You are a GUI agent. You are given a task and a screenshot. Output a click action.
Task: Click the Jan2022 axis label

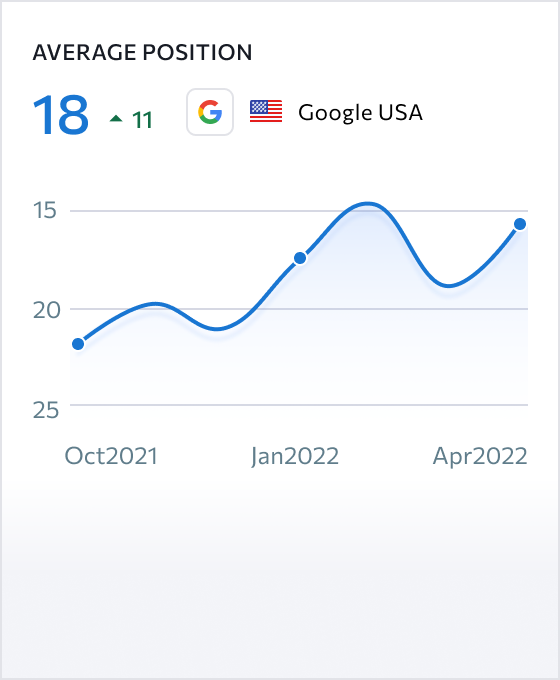click(x=295, y=457)
